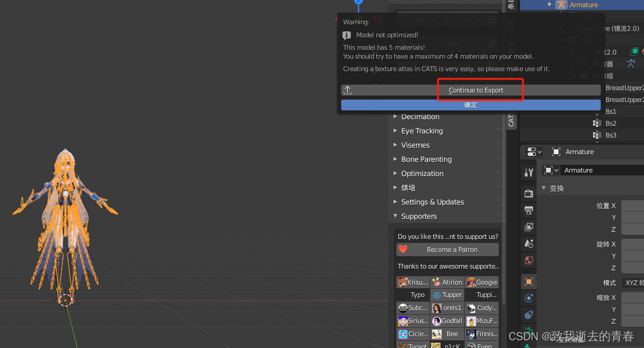Open the Scene properties tab
The width and height of the screenshot is (644, 348).
pos(529,244)
